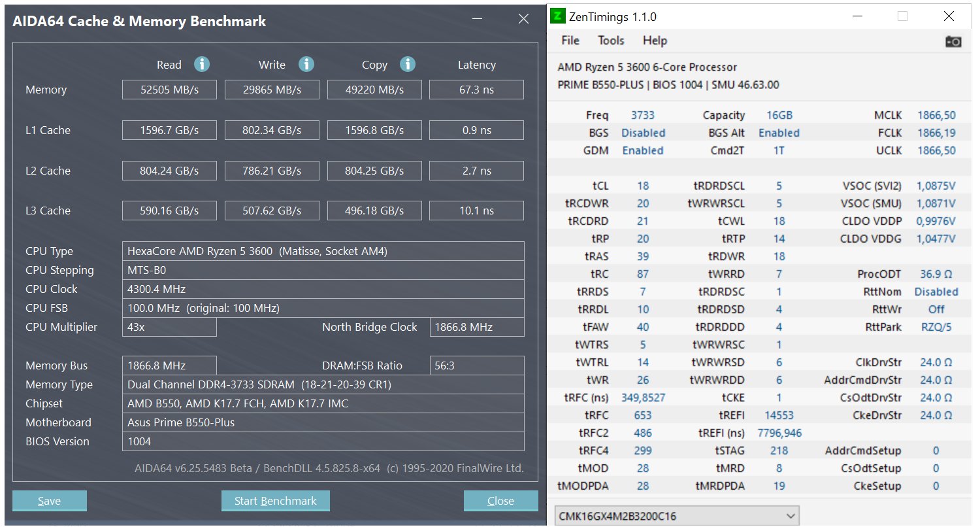
Task: Click North Bridge Clock 1866.8 MHz field
Action: (x=477, y=327)
